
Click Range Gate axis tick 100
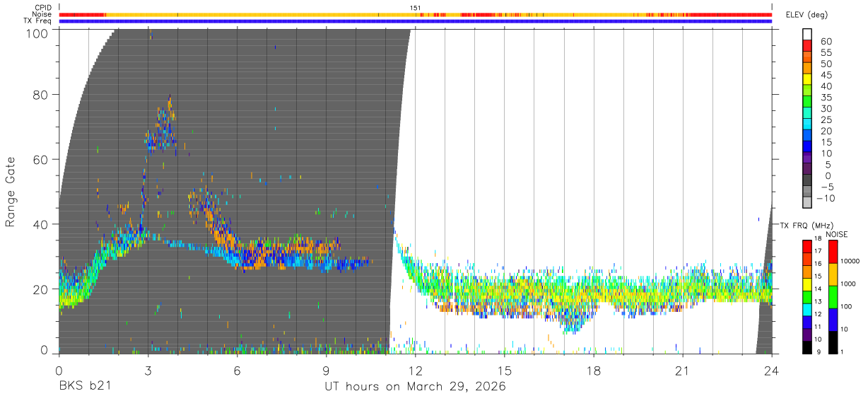[39, 33]
